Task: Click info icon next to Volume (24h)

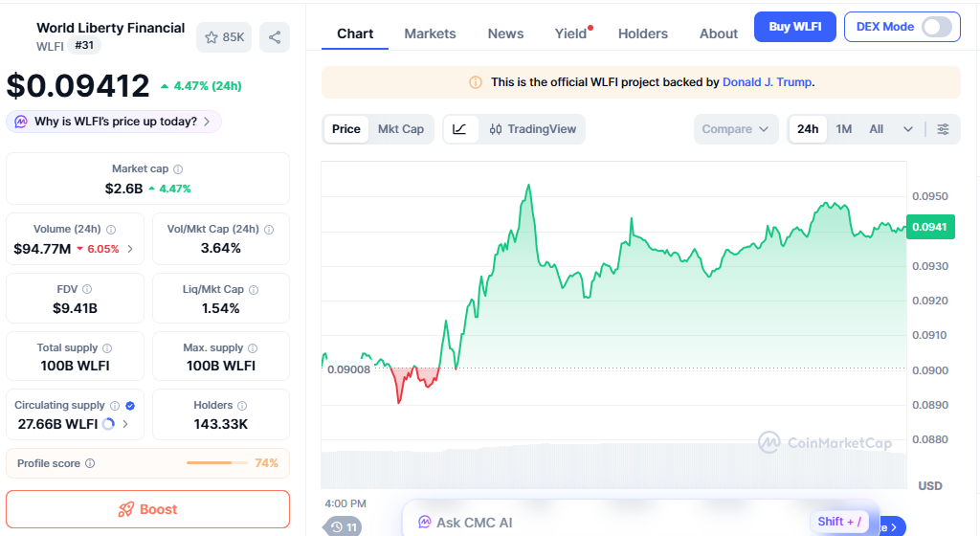Action: [111, 230]
